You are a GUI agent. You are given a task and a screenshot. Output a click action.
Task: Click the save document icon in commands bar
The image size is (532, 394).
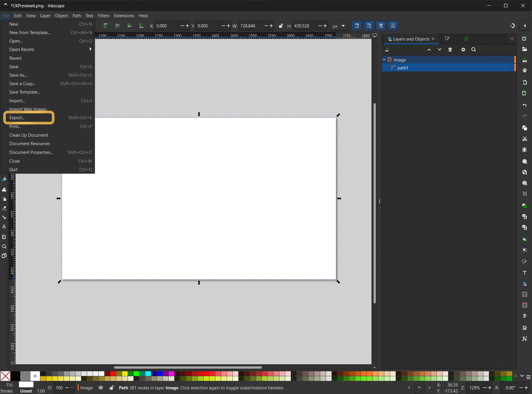pyautogui.click(x=524, y=60)
